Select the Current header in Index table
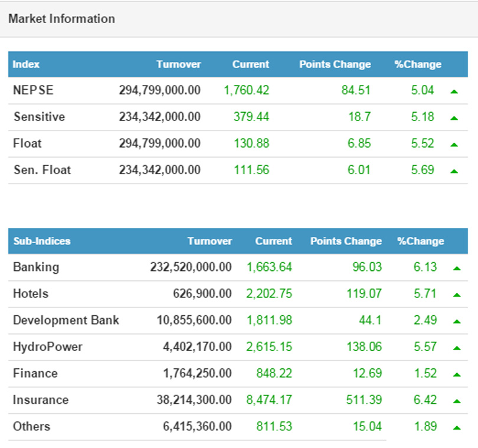Viewport: 478px width, 448px height. click(251, 64)
